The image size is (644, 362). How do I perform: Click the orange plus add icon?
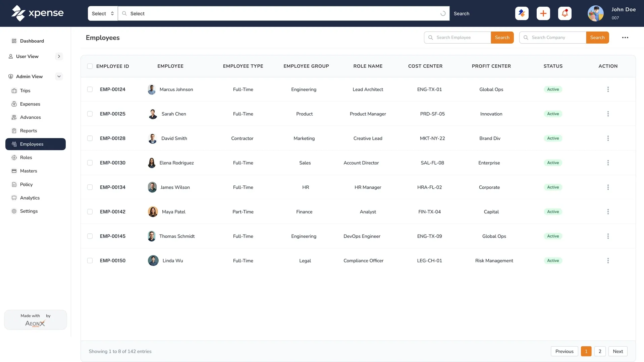[x=543, y=13]
